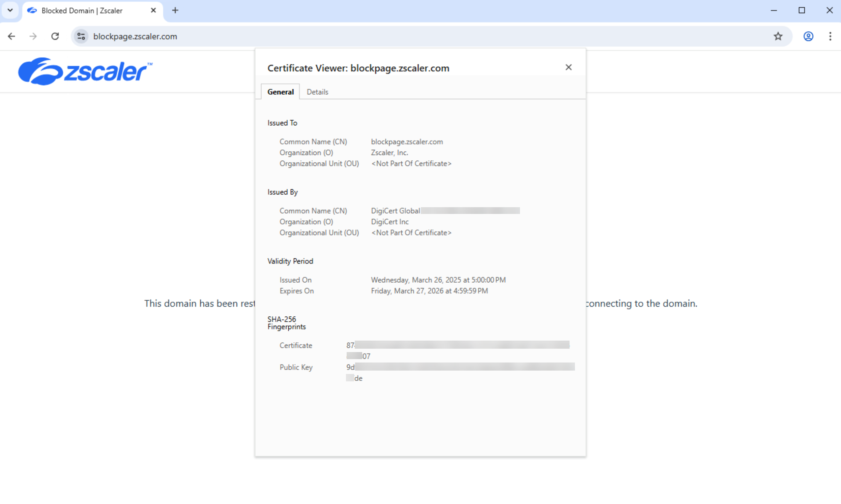The image size is (841, 504).
Task: Click the Expires On date value
Action: click(x=429, y=291)
